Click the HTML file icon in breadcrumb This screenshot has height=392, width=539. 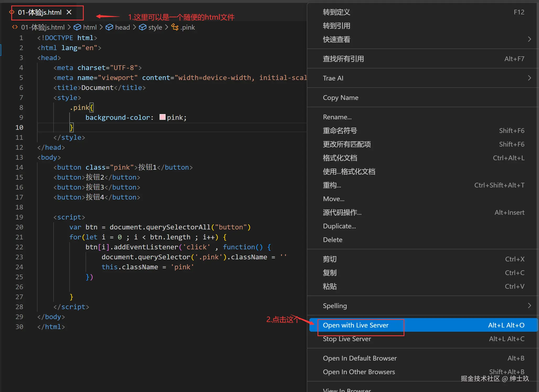15,27
